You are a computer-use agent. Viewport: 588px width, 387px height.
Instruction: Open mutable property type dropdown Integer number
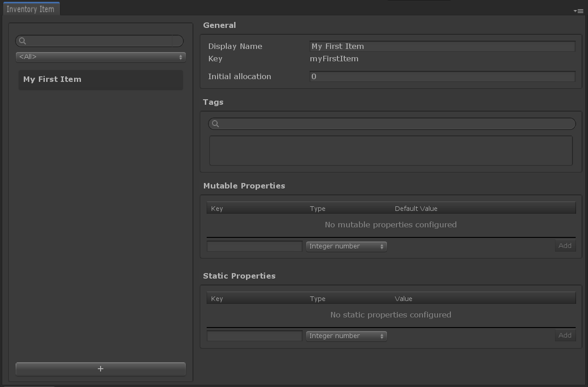(347, 246)
